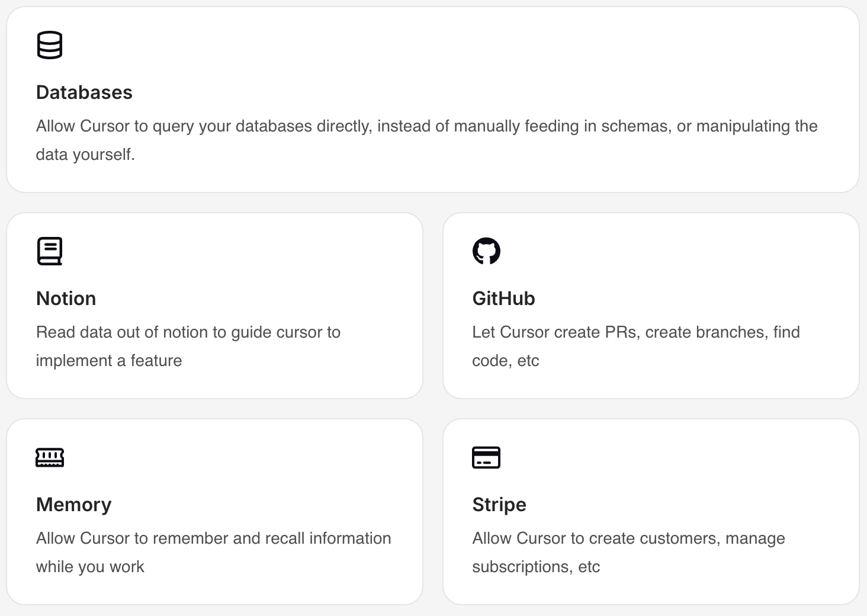Click the Databases description about querying databases
This screenshot has width=867, height=616.
point(426,140)
